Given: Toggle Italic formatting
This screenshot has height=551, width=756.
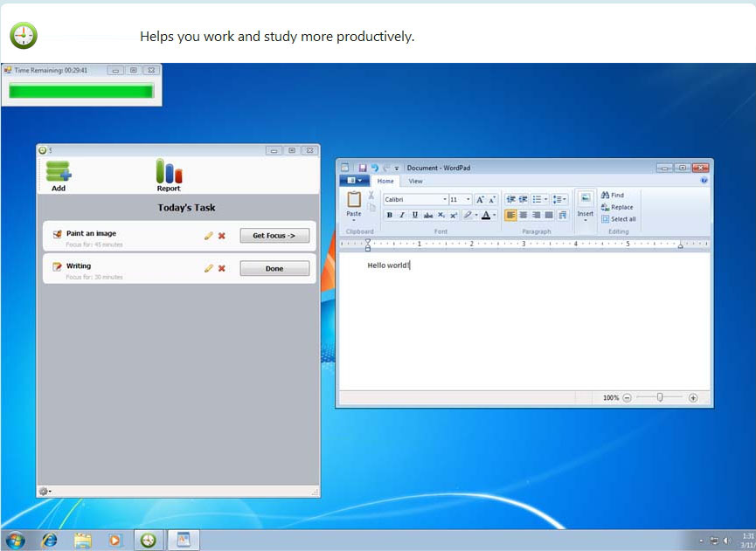Looking at the screenshot, I should 402,215.
